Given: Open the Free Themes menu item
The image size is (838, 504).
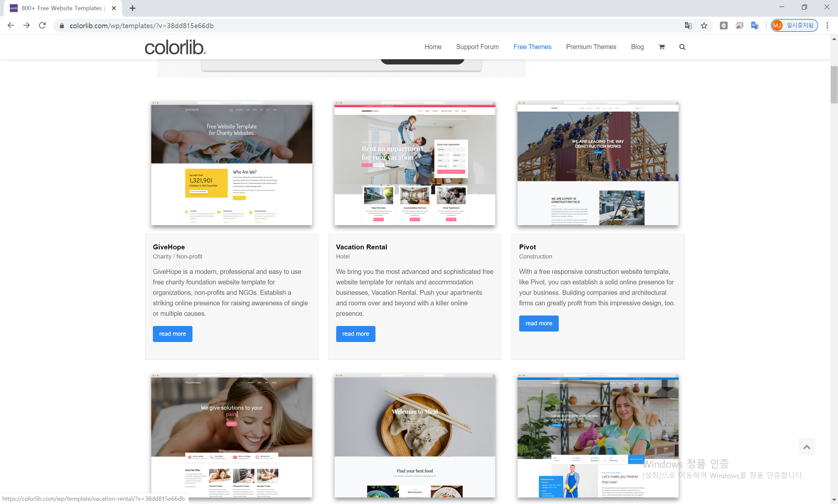Looking at the screenshot, I should (x=532, y=47).
